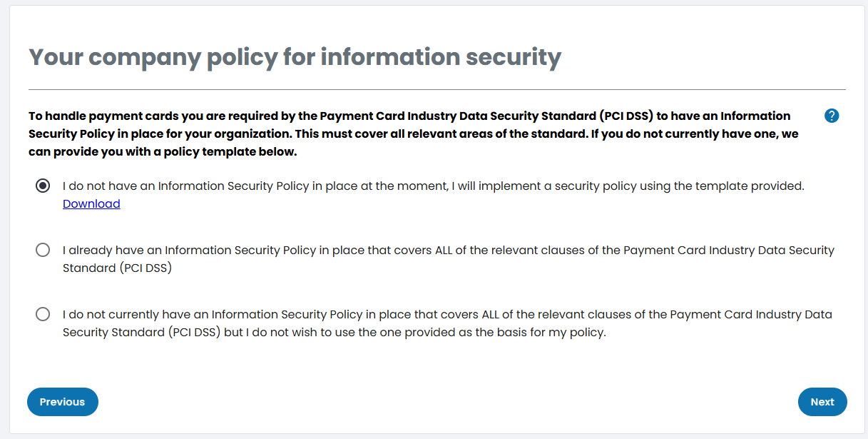Click the blue question mark help icon
The image size is (868, 439).
click(831, 116)
